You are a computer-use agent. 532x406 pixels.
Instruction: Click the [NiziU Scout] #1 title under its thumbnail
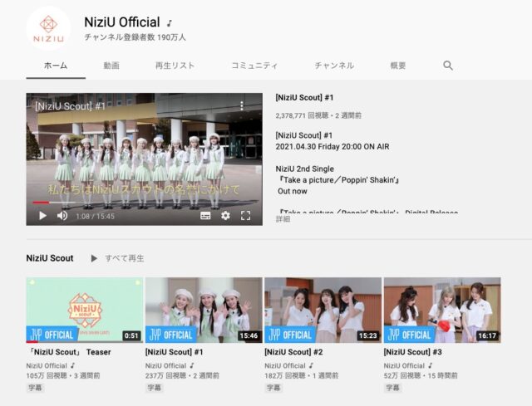(174, 352)
